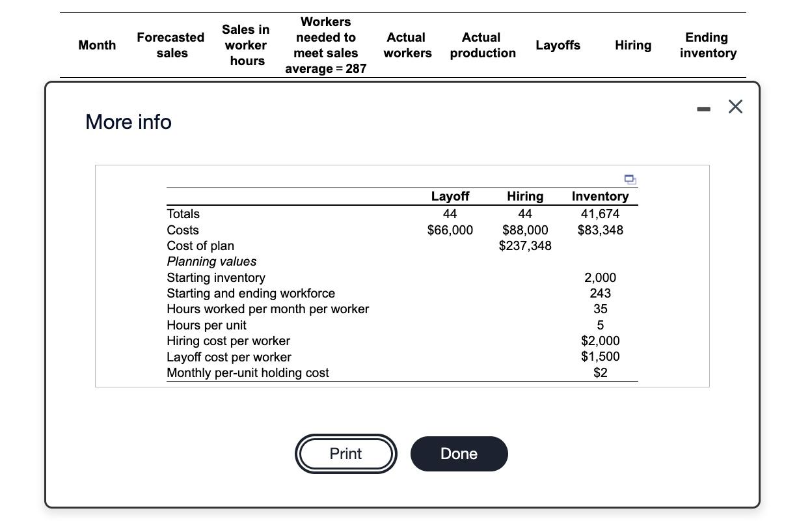
Task: Click the Print button
Action: point(345,454)
